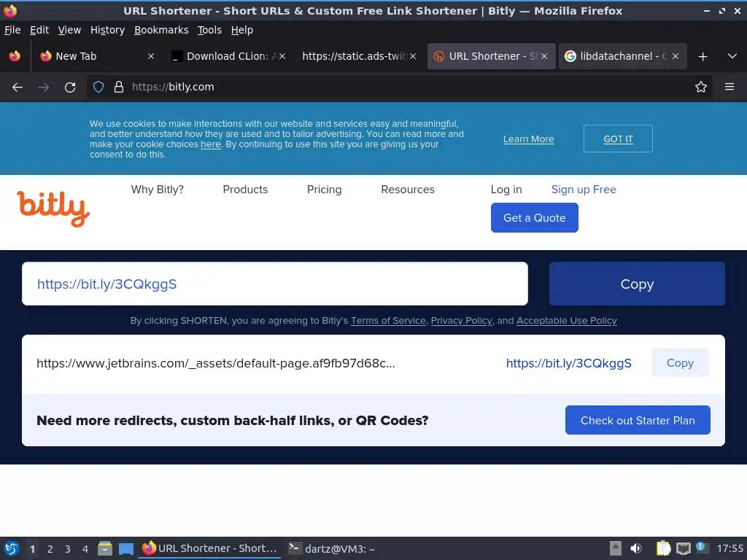This screenshot has height=560, width=747.
Task: Switch to workspace 2
Action: 50,549
